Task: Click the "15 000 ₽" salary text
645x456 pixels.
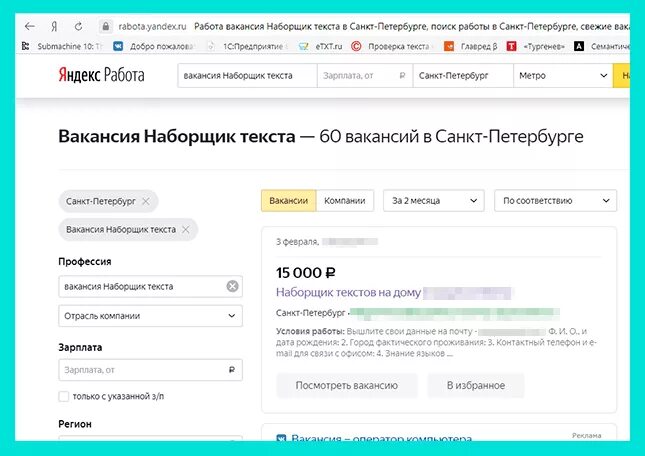Action: point(306,273)
